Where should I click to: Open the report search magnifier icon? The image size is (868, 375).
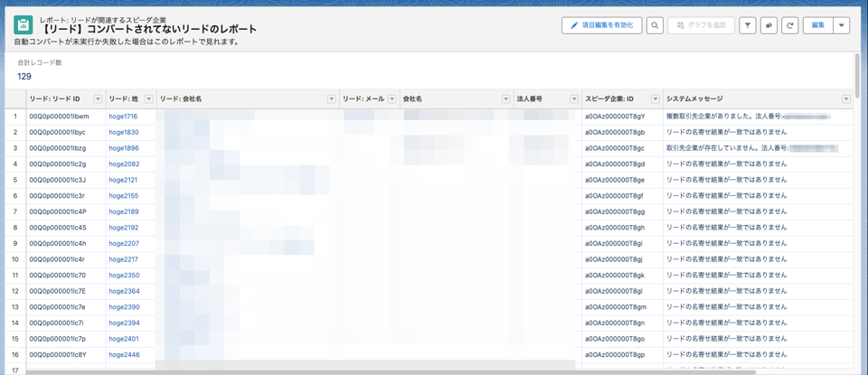click(x=656, y=26)
